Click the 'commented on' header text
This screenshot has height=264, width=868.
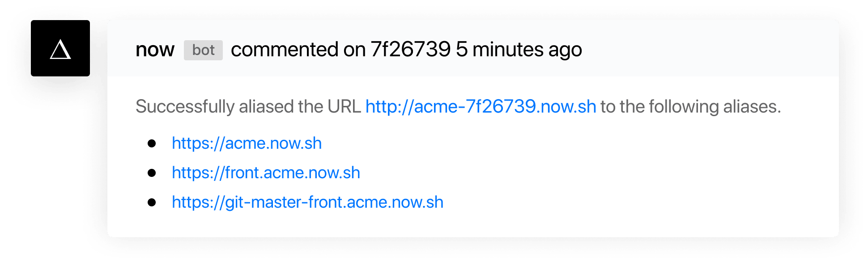[x=298, y=49]
